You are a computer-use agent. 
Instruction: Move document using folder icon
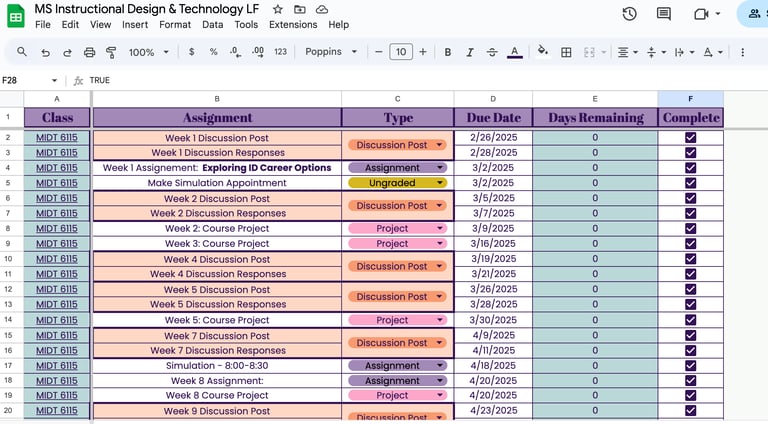coord(300,9)
